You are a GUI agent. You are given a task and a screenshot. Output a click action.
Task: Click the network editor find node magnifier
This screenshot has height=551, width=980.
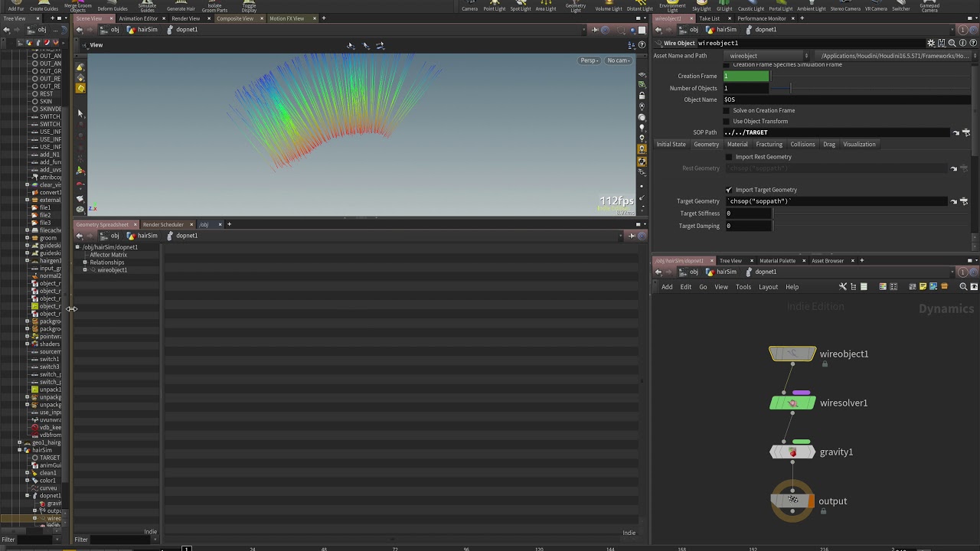pos(963,287)
